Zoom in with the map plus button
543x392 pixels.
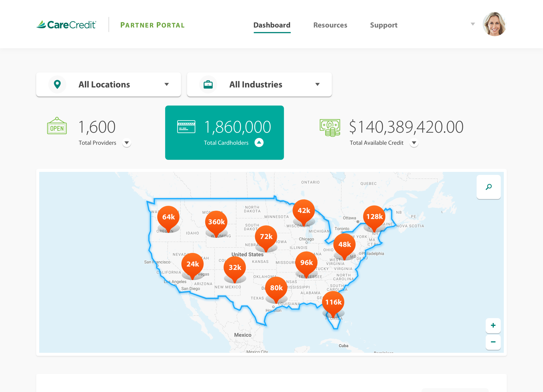(493, 325)
